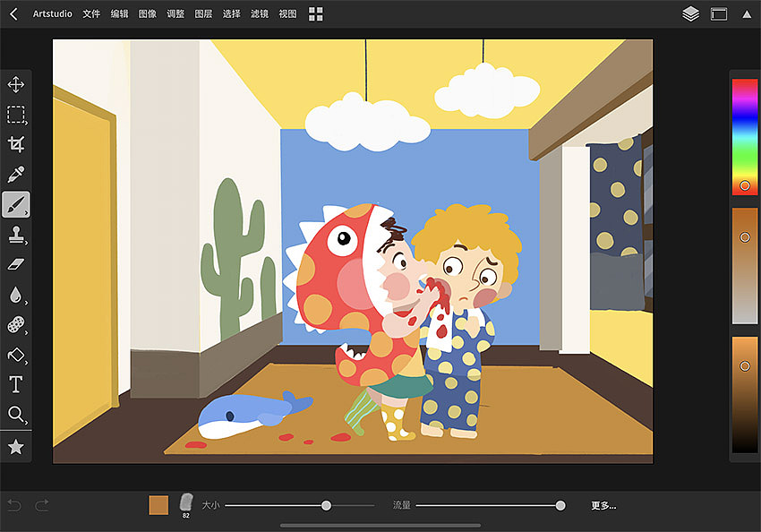
Task: Click the orange foreground color swatch
Action: tap(158, 504)
